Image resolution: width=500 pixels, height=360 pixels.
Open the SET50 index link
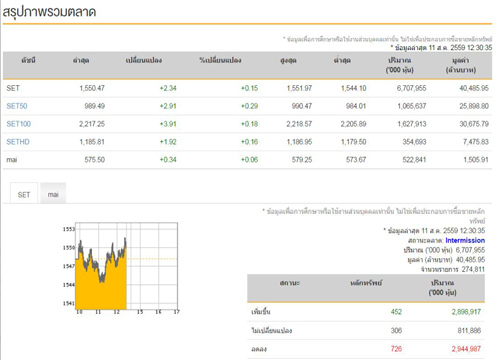point(17,106)
